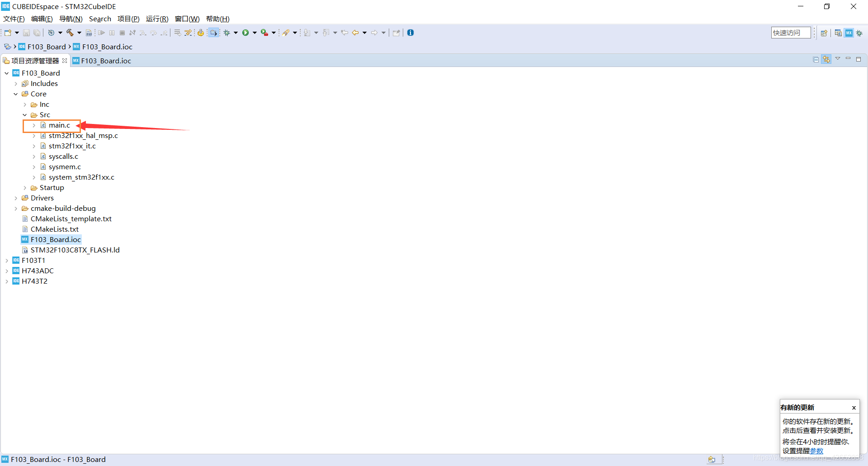The width and height of the screenshot is (868, 466).
Task: Click the External Tools run icon
Action: coord(264,33)
